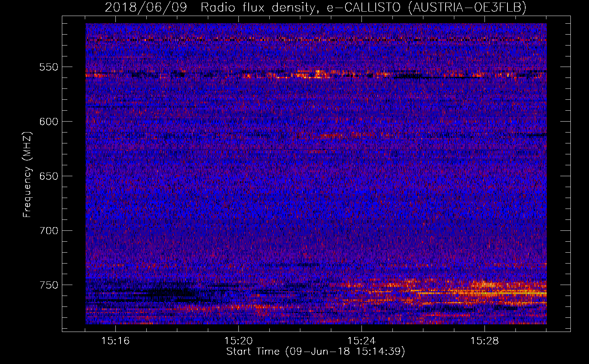Click the Start Time axis caption
This screenshot has height=364, width=589.
pos(316,352)
